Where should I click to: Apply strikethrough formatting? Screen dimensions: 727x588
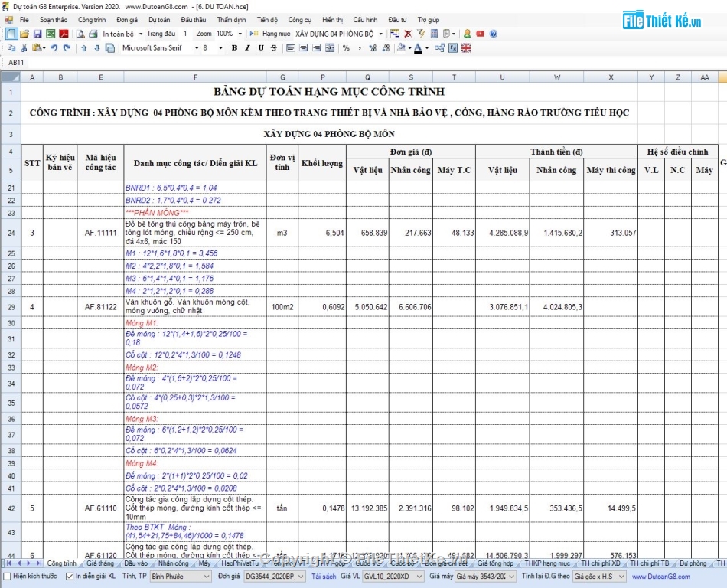[273, 47]
